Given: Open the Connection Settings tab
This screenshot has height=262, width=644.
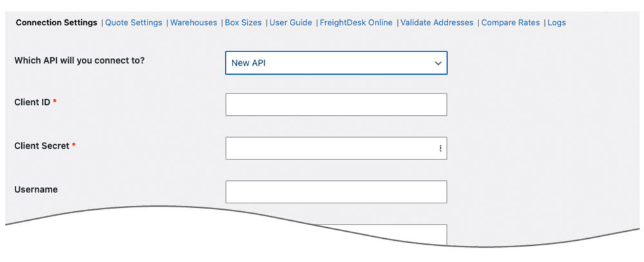Looking at the screenshot, I should (57, 23).
